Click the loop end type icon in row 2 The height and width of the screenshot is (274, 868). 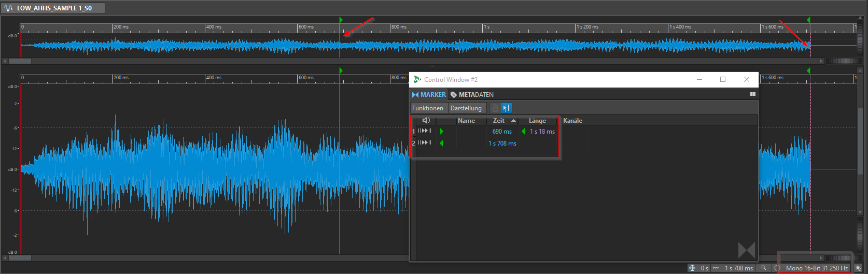pos(442,143)
